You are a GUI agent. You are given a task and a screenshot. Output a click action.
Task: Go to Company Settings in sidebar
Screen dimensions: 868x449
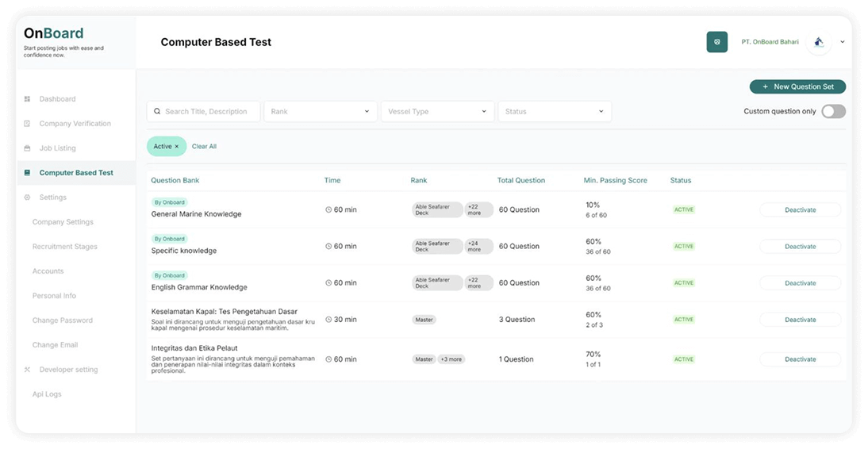(63, 222)
